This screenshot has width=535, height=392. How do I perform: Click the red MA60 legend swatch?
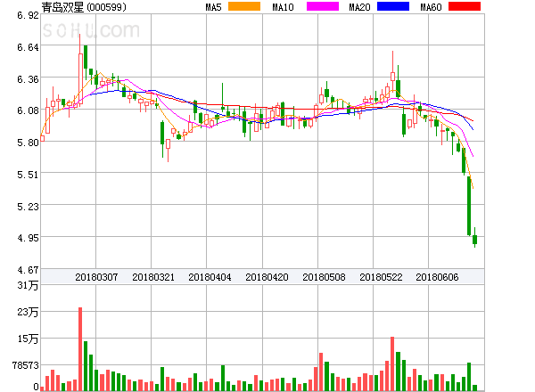point(465,6)
